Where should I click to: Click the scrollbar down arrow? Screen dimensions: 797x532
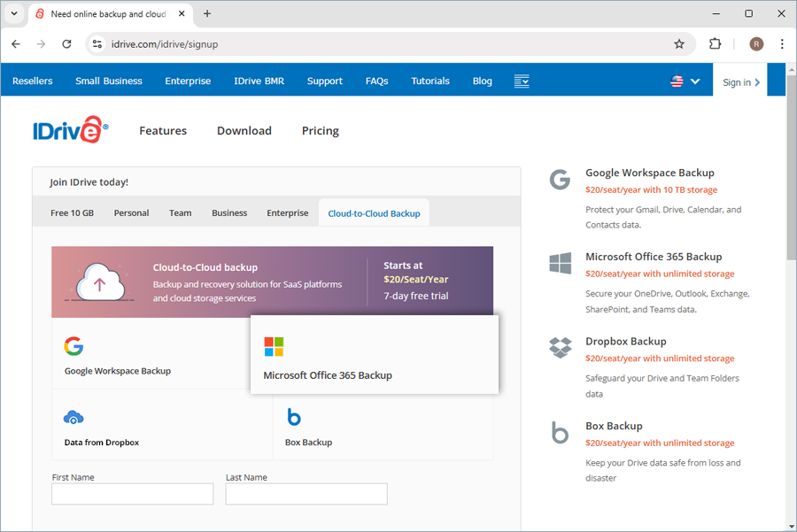click(792, 526)
